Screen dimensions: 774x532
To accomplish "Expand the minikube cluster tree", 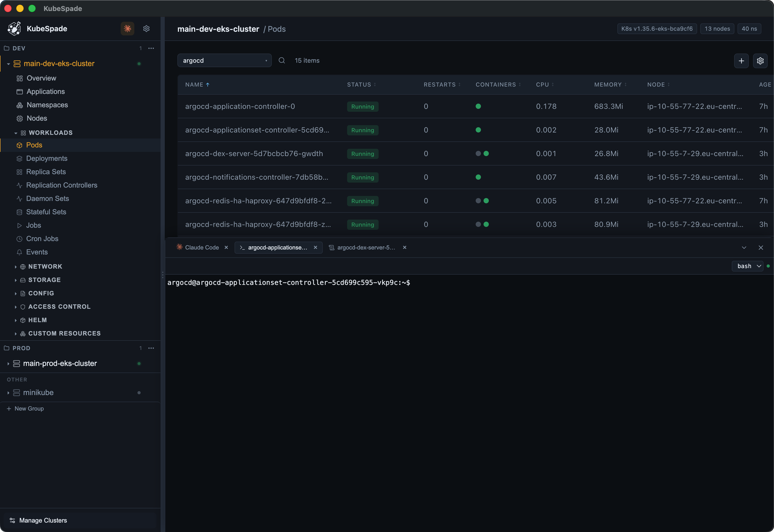I will coord(8,392).
